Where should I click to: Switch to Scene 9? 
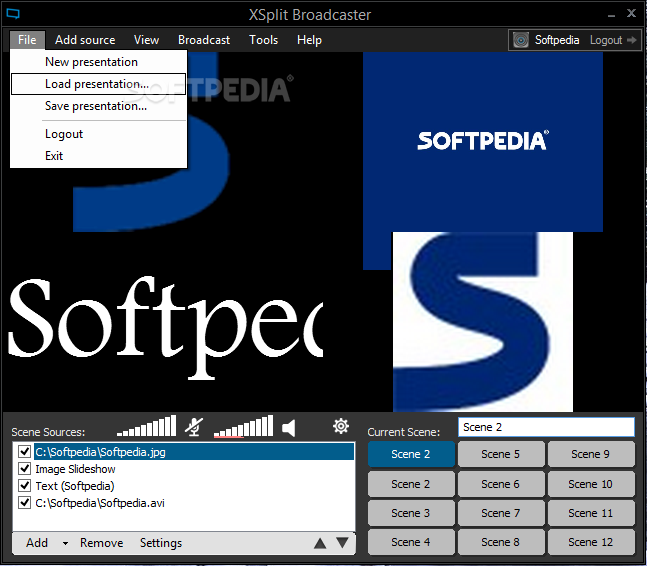point(591,454)
